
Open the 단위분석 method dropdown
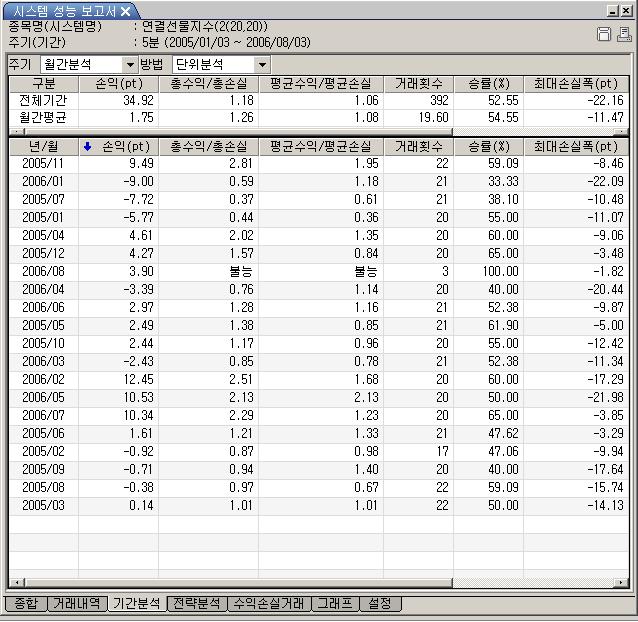[x=262, y=64]
